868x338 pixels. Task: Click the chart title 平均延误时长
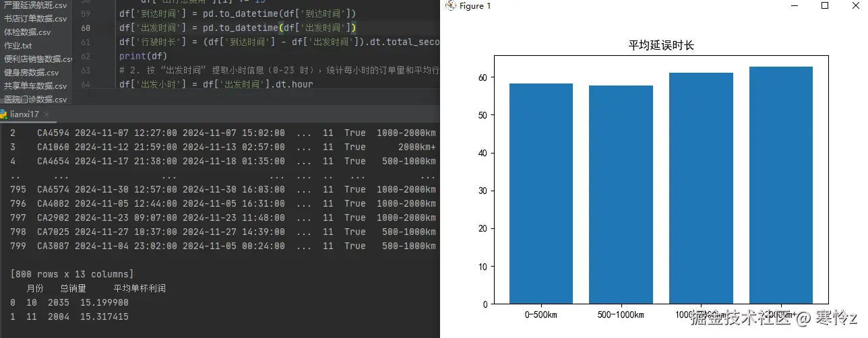tap(661, 46)
